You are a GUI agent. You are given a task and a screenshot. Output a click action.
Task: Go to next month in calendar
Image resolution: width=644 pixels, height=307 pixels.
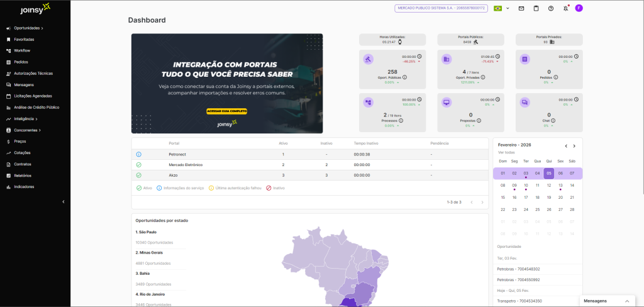pos(574,146)
